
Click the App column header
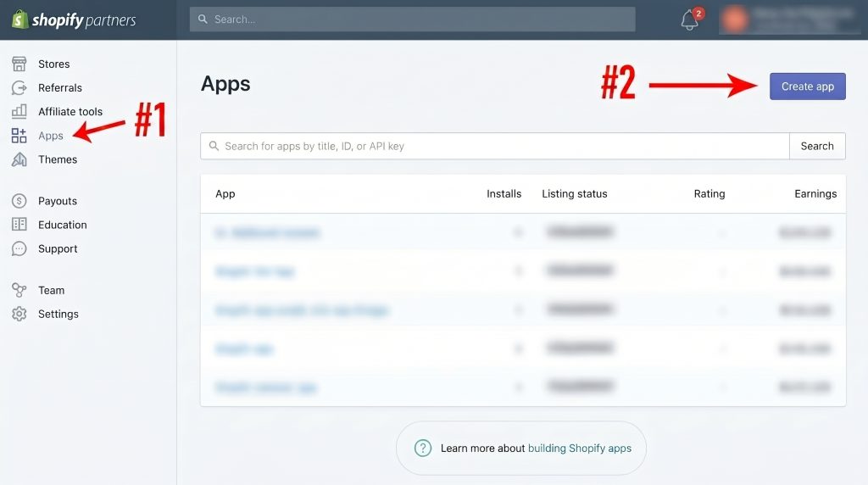225,194
